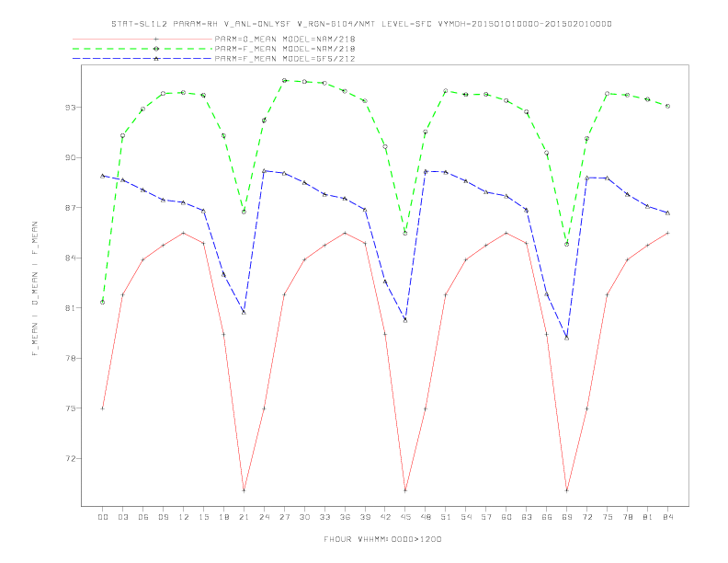Click x-axis tick label 51
This screenshot has height=563, width=728.
[x=446, y=517]
